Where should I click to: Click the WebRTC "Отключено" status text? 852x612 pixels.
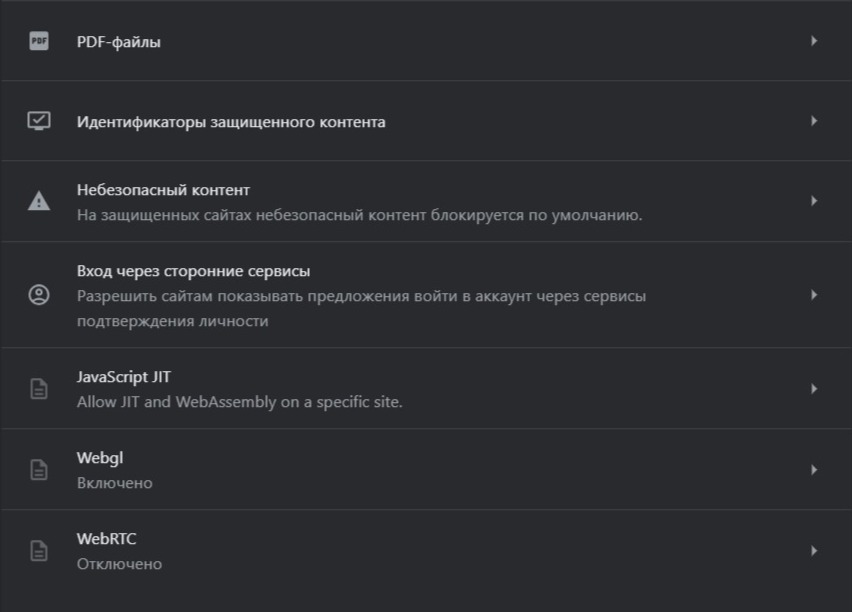[x=119, y=564]
